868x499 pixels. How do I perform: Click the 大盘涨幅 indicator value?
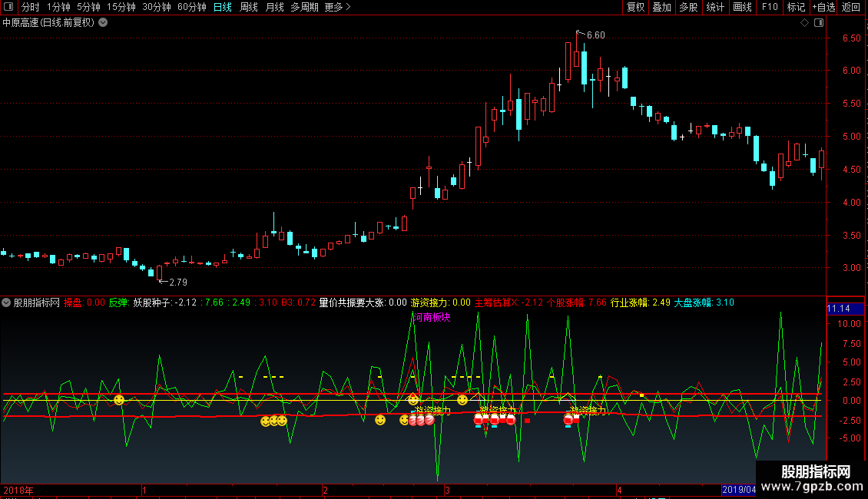coord(704,302)
